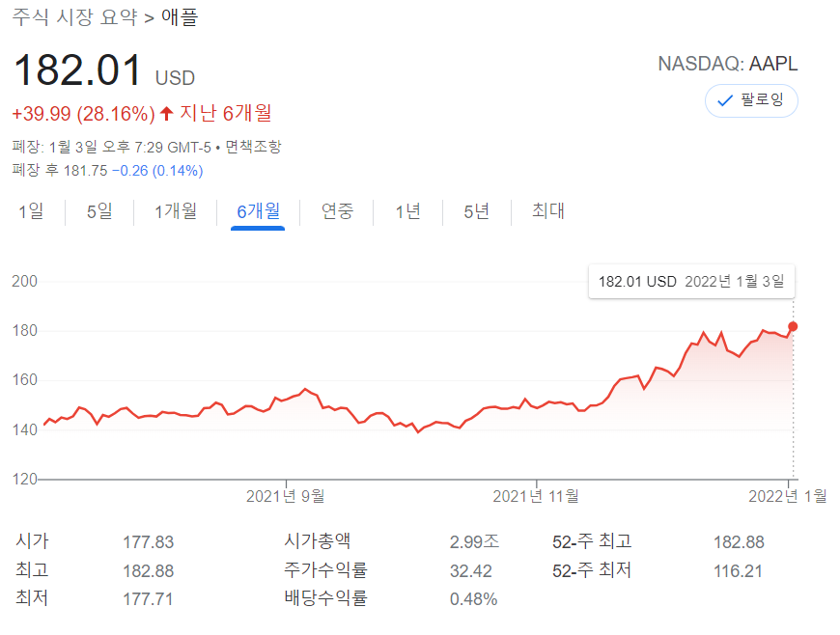
Task: Click the 팔로잉 follow button
Action: click(751, 100)
